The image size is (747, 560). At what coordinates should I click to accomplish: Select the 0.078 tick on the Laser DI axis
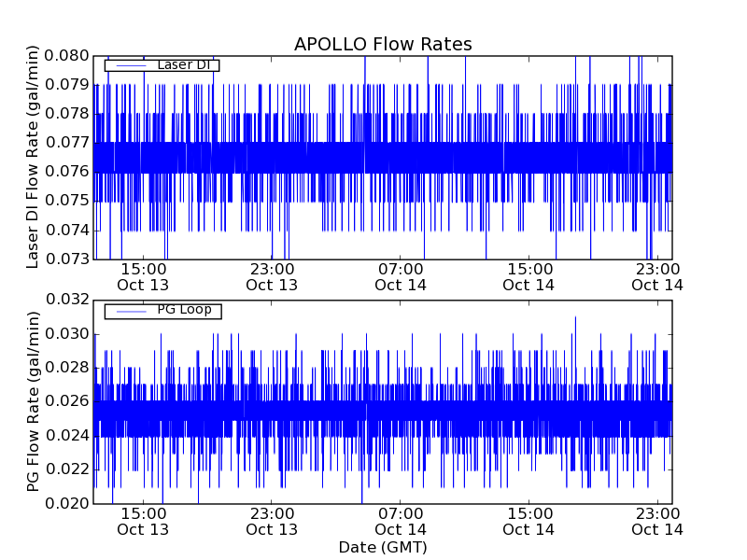point(66,114)
